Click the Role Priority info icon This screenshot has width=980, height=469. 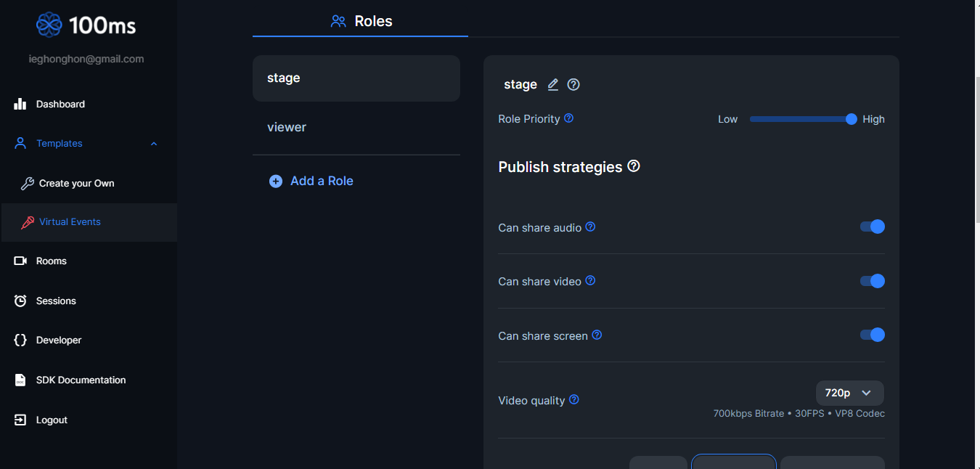(569, 118)
